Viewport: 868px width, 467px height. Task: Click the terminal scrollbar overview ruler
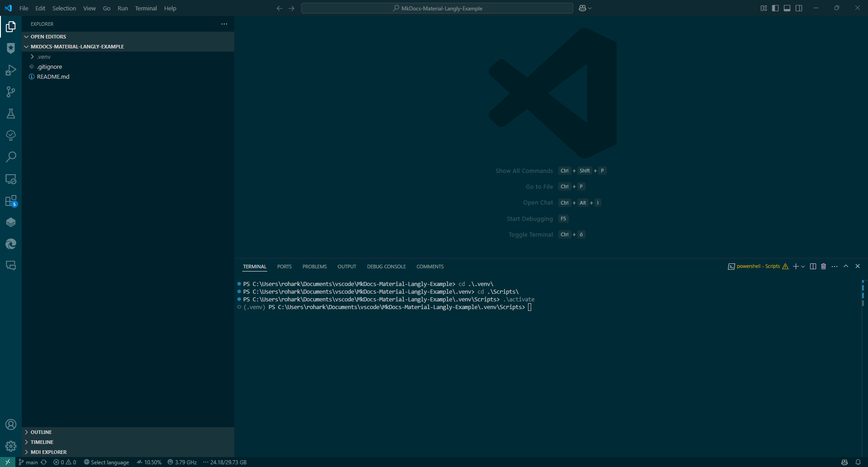pyautogui.click(x=863, y=368)
